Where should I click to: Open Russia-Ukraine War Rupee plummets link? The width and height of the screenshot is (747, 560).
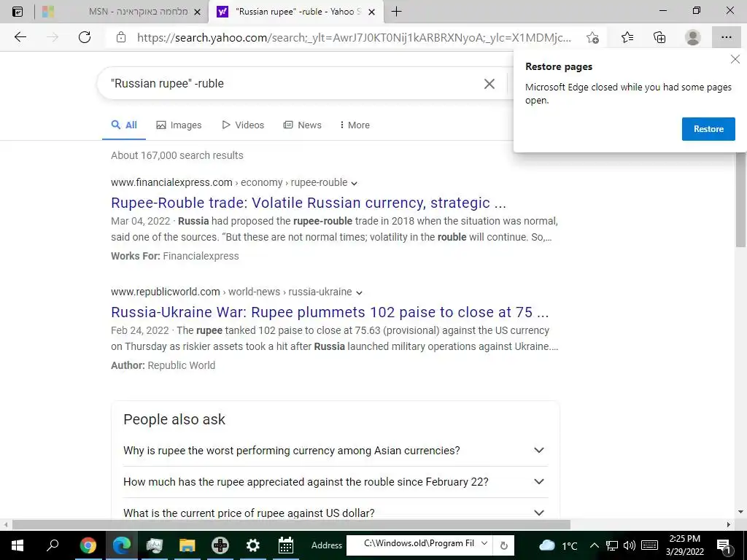tap(330, 312)
